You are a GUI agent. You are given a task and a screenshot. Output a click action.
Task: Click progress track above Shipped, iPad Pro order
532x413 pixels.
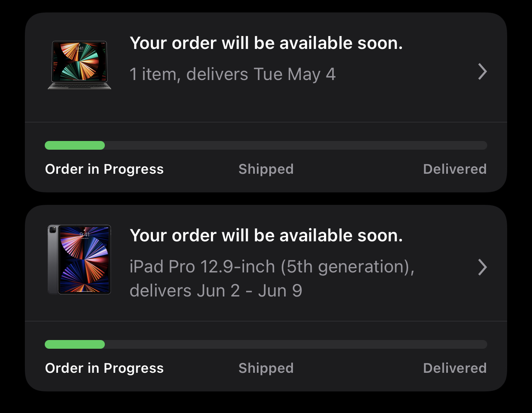266,344
